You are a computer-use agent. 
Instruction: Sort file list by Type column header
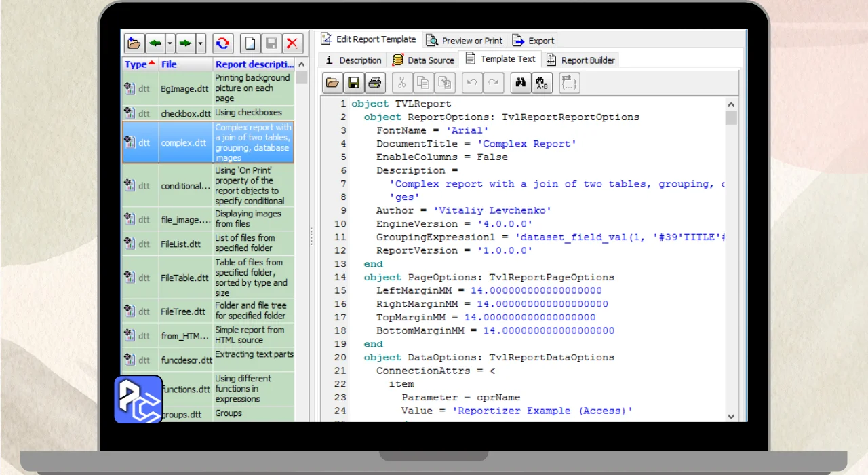(x=139, y=64)
